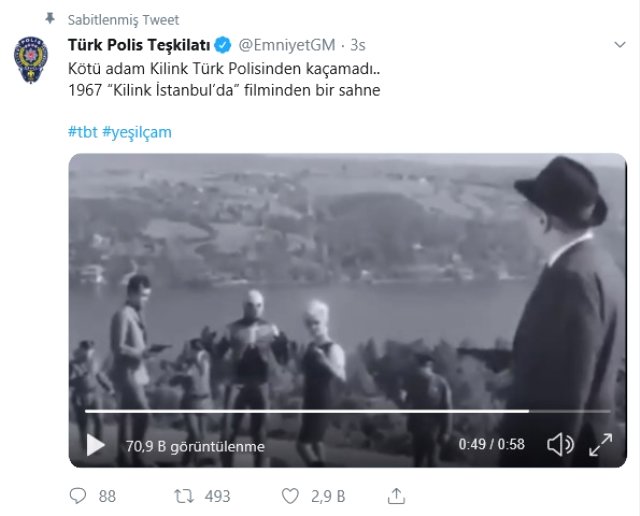Retweet this tweet
640x516 pixels.
tap(184, 496)
